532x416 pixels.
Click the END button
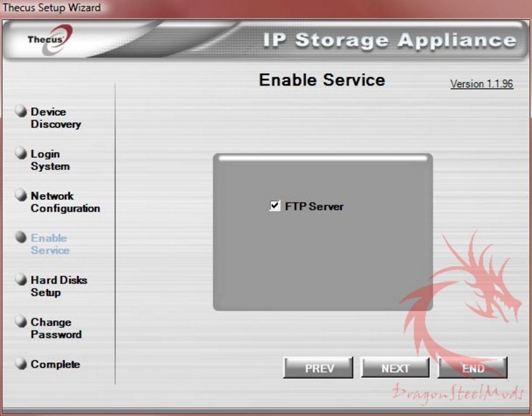click(x=473, y=368)
